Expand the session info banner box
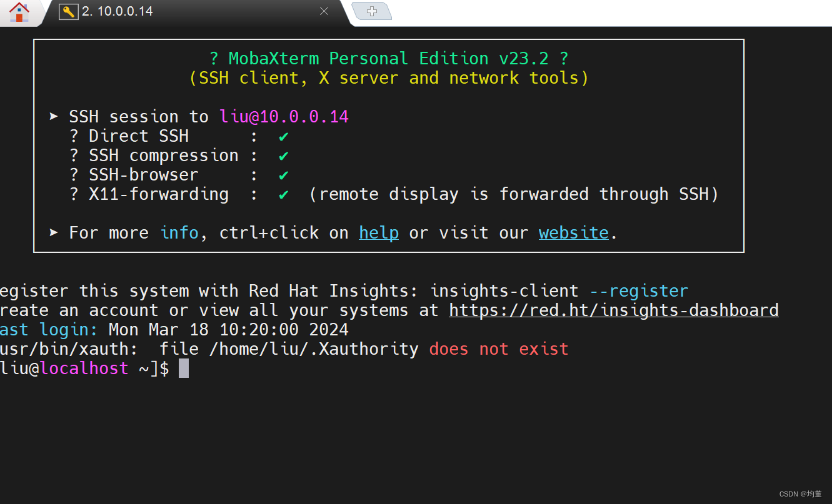This screenshot has width=832, height=504. 388,145
